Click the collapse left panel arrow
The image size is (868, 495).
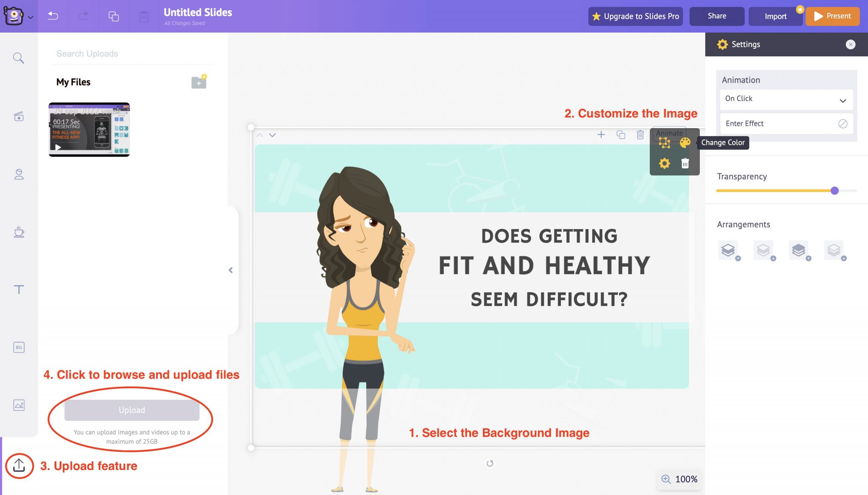click(230, 270)
